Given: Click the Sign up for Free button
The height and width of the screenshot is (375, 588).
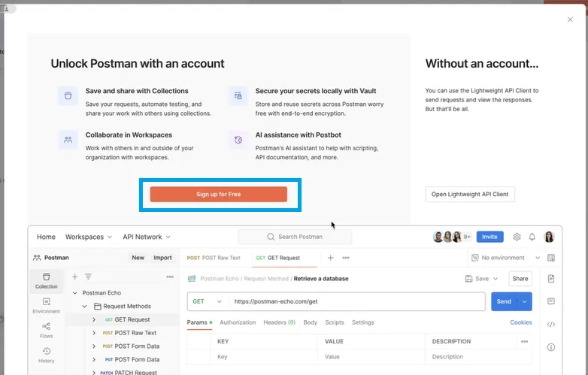Looking at the screenshot, I should [219, 195].
